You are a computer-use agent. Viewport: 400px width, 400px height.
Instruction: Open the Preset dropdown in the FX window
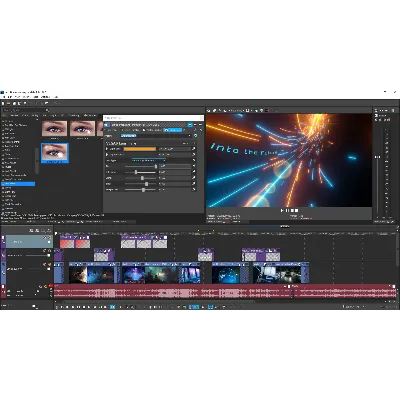pos(156,136)
